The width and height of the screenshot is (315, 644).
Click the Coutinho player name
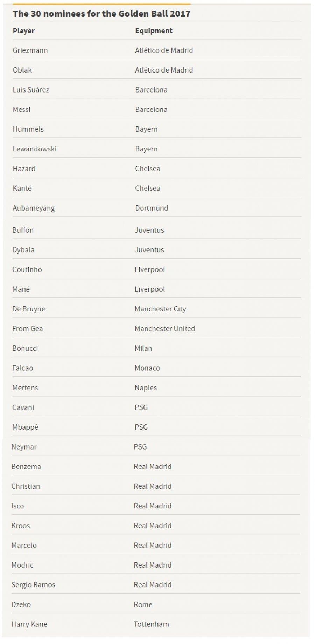pos(27,269)
